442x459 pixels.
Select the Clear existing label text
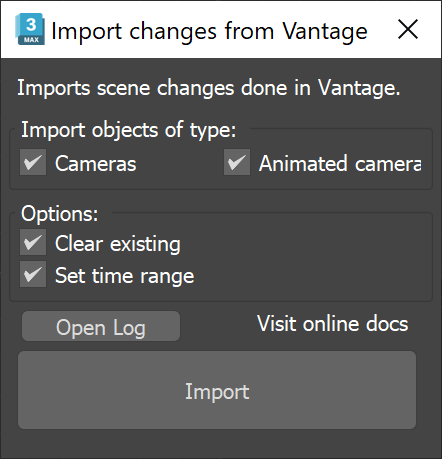click(118, 244)
